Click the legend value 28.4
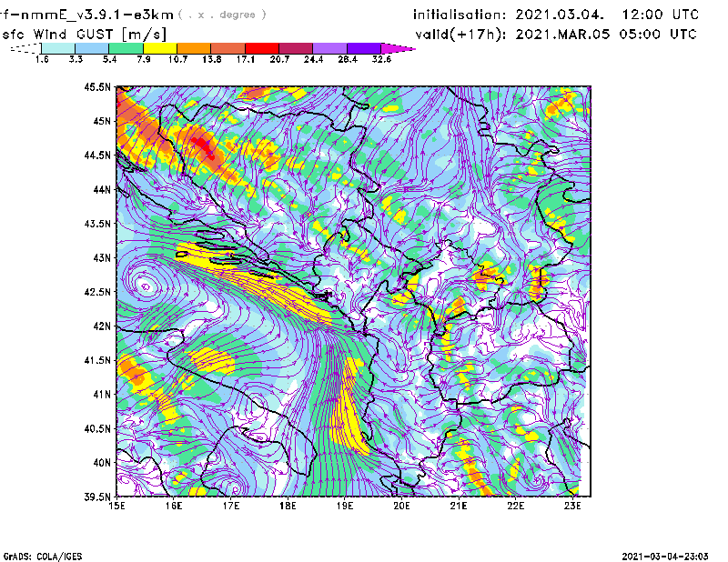Screen dimensions: 728x562 [x=348, y=59]
